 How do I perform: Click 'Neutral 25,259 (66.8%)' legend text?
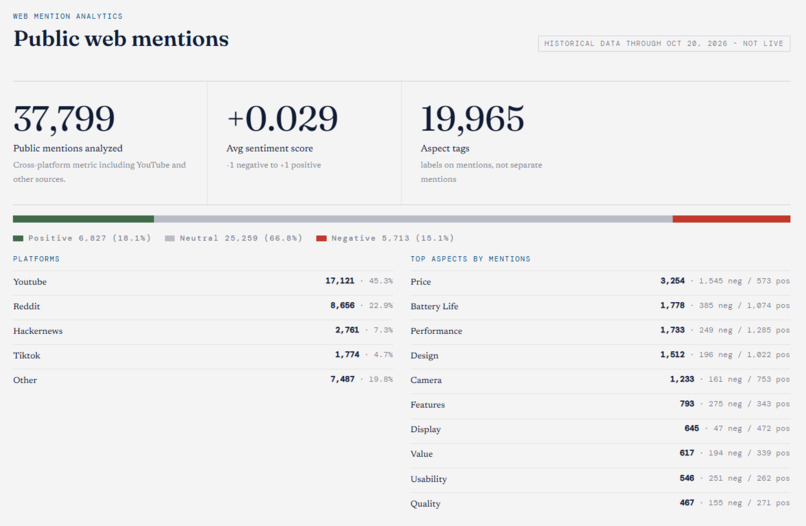click(x=241, y=238)
